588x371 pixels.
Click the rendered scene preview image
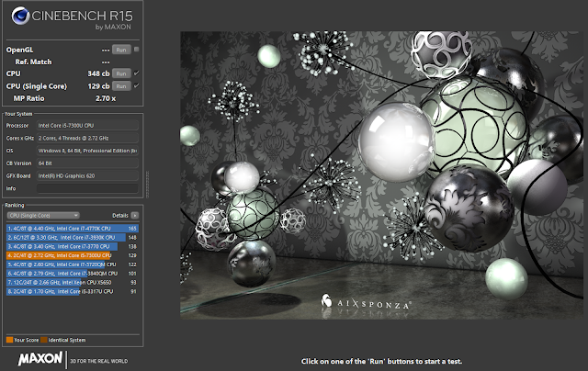pyautogui.click(x=382, y=175)
